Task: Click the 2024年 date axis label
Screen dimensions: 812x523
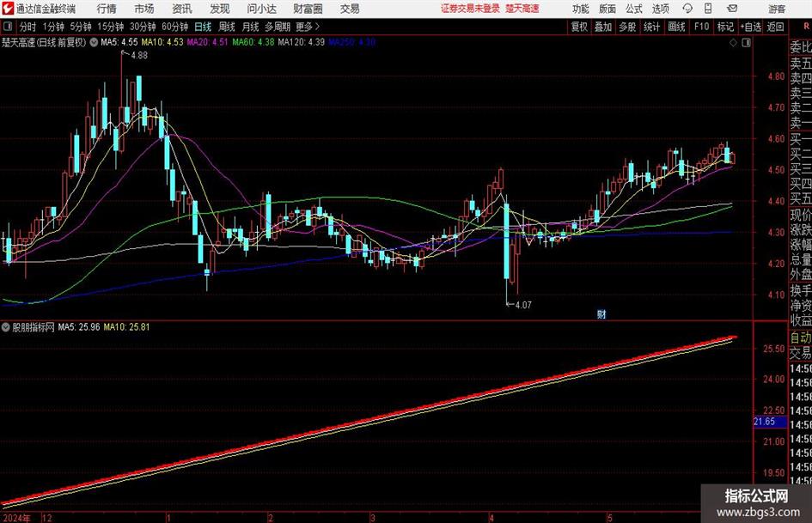Action: [17, 518]
